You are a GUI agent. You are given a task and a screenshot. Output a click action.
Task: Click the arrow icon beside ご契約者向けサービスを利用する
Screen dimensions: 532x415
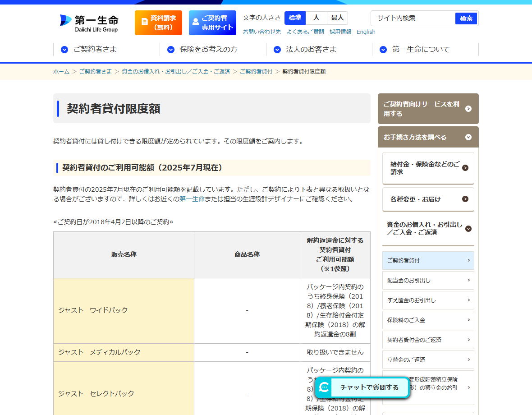click(x=468, y=109)
